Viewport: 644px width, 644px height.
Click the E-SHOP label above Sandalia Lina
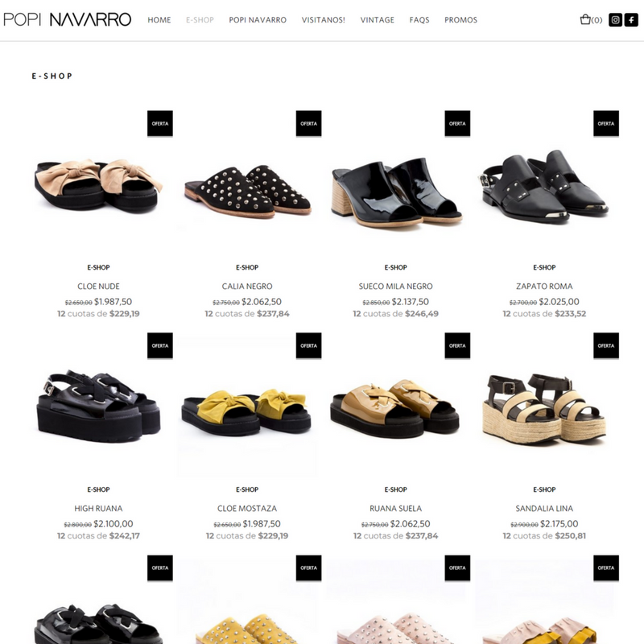coord(544,489)
